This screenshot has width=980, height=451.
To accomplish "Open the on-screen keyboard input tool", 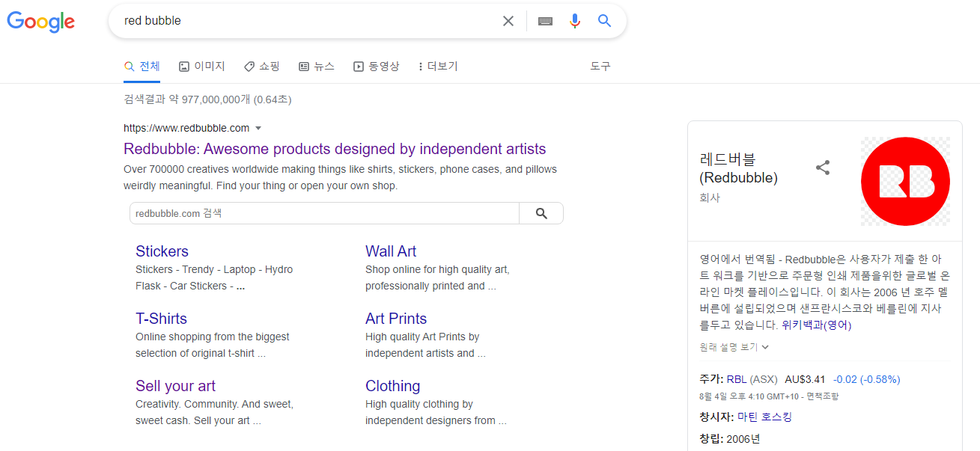I will 545,21.
